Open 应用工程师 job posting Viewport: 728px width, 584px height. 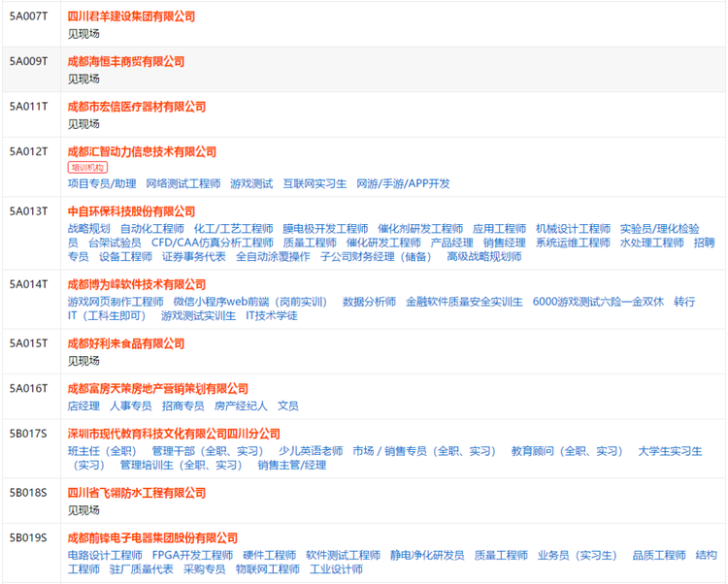[500, 229]
